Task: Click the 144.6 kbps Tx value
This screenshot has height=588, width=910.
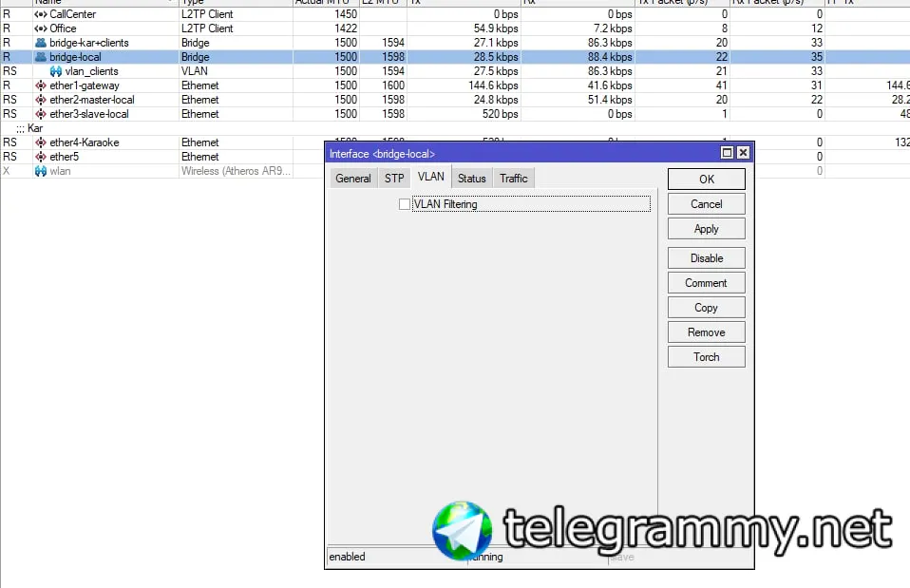Action: (493, 85)
